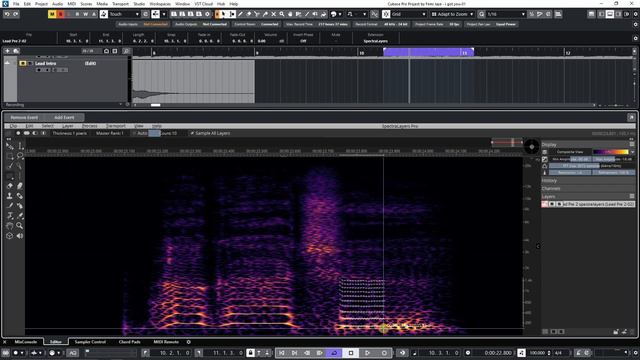The width and height of the screenshot is (640, 360).
Task: Select the Split scissors tool
Action: pos(257,14)
